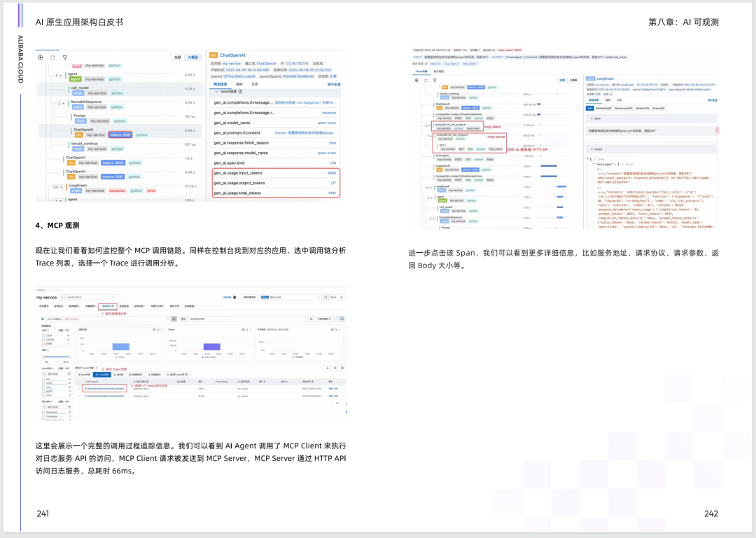Image resolution: width=756 pixels, height=538 pixels.
Task: Click the 事件配置 link in LangGraph details
Action: (x=713, y=100)
